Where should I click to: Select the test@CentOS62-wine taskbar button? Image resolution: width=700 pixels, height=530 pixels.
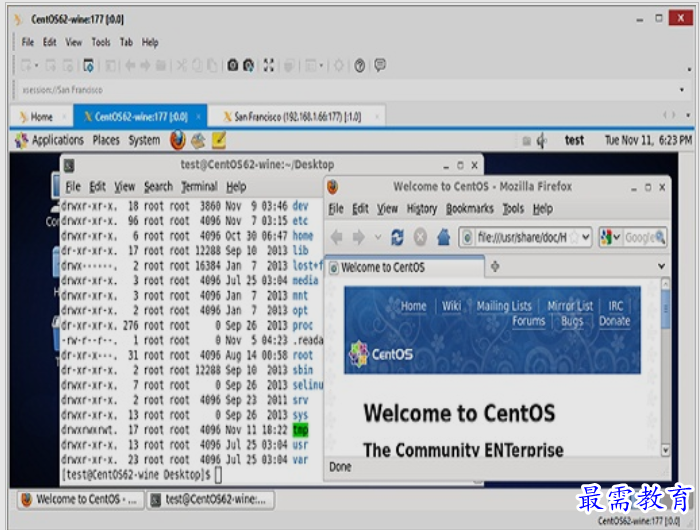[211, 500]
